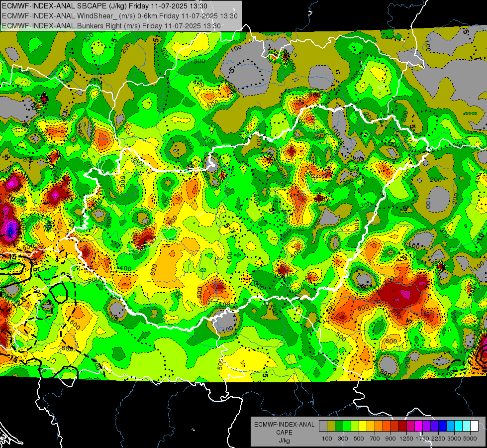
Task: Click the orange legend swatch above 700
Action: coord(379,426)
